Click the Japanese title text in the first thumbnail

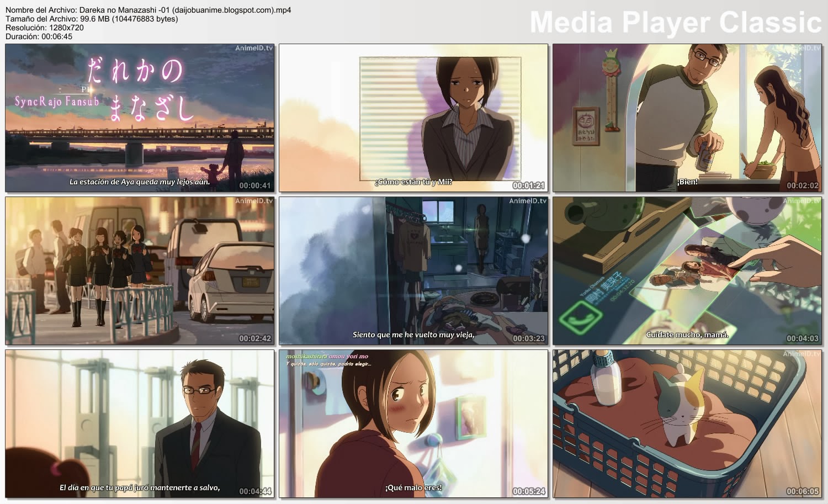click(x=142, y=89)
